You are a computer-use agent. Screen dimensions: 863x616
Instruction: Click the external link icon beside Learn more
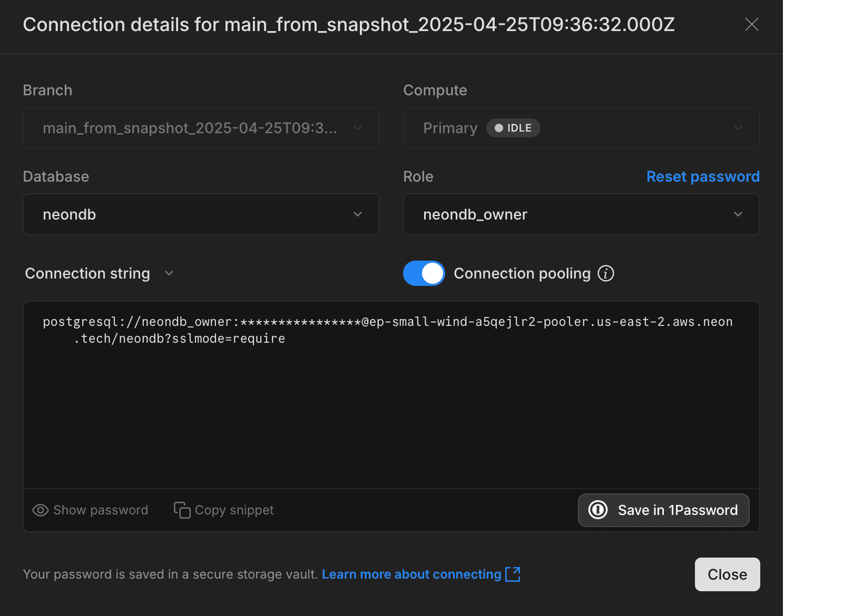(x=513, y=574)
